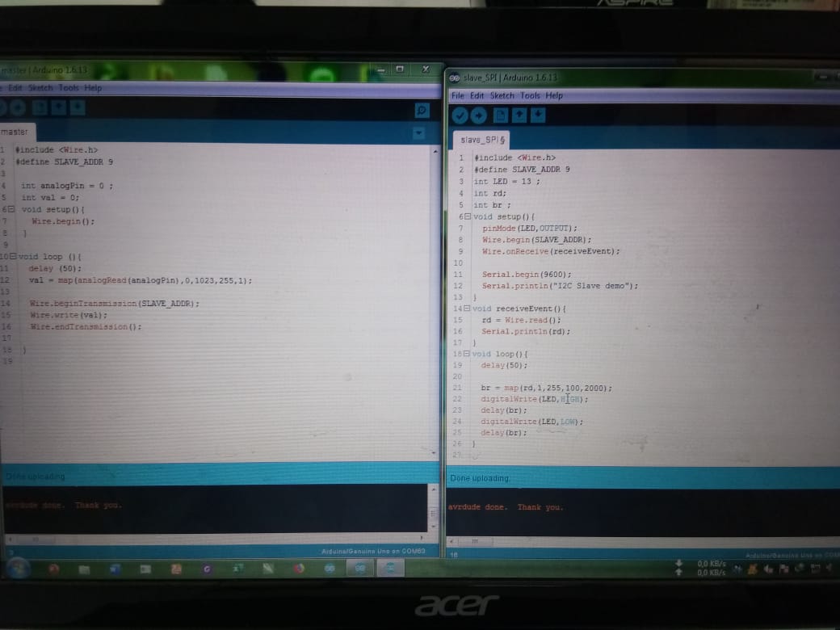Open Excel from the taskbar
840x630 pixels.
237,569
